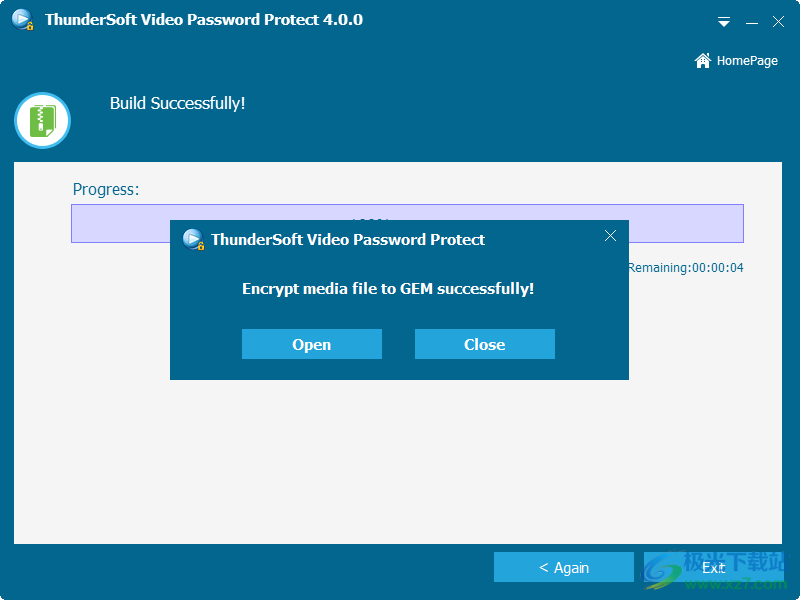Click Close in the success dialog
Image resolution: width=800 pixels, height=600 pixels.
click(485, 344)
